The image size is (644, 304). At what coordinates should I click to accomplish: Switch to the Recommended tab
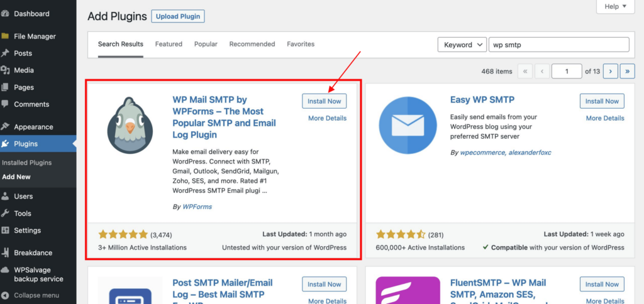click(x=252, y=45)
